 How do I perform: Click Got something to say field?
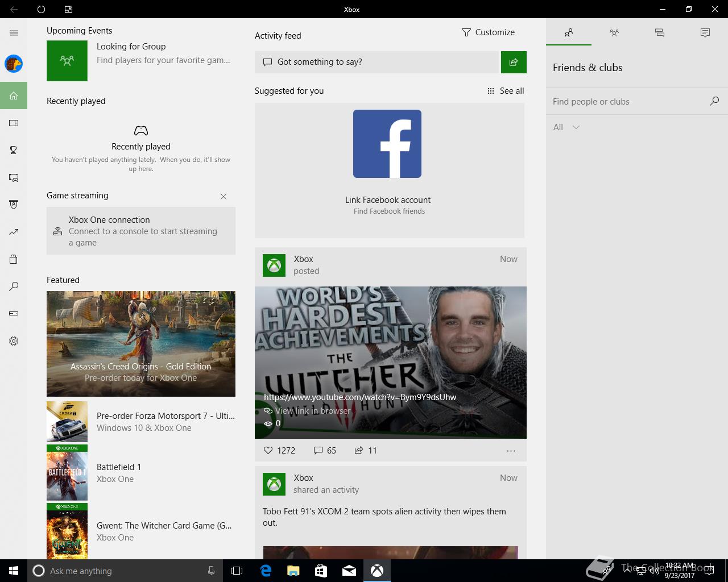(x=377, y=62)
